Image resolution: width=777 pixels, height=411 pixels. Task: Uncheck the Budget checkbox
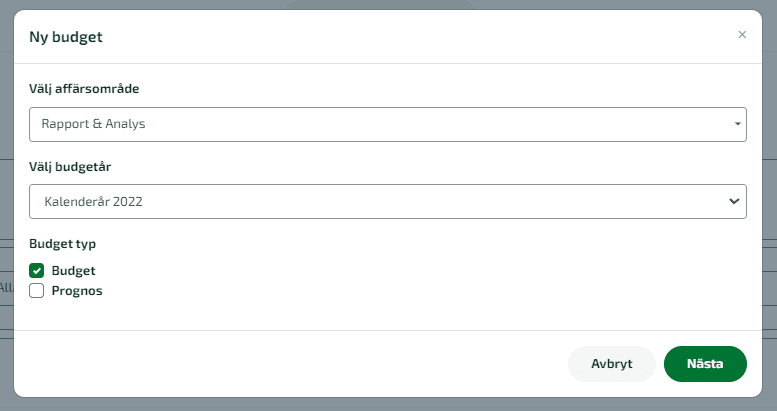coord(36,271)
